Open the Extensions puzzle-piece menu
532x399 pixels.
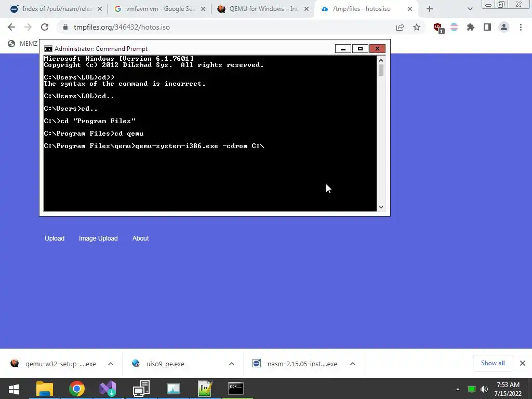tap(470, 27)
